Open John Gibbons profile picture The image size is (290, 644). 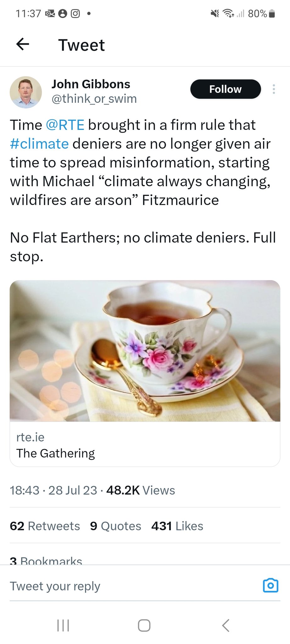pyautogui.click(x=26, y=92)
